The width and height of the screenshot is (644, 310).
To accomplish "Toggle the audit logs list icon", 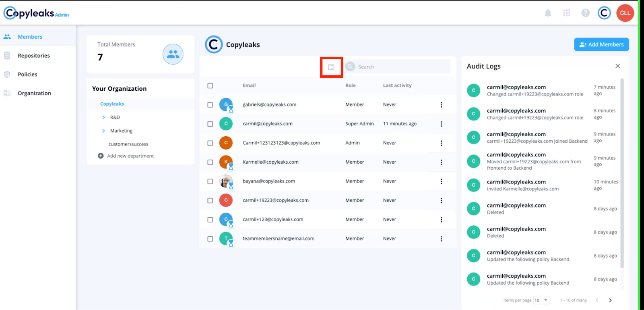I will coord(331,67).
